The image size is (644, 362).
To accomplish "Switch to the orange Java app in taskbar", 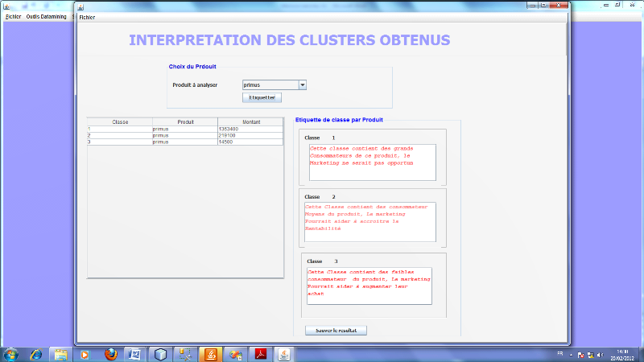I will tap(210, 354).
